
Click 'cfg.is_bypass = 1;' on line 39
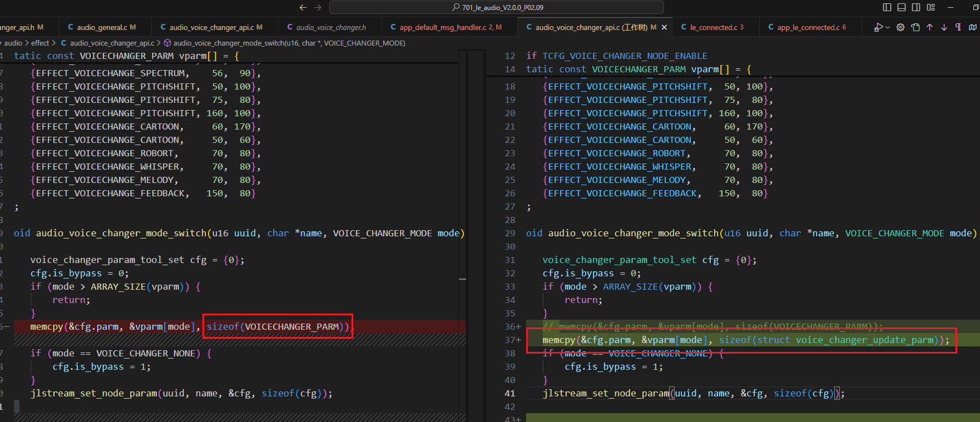(x=614, y=366)
